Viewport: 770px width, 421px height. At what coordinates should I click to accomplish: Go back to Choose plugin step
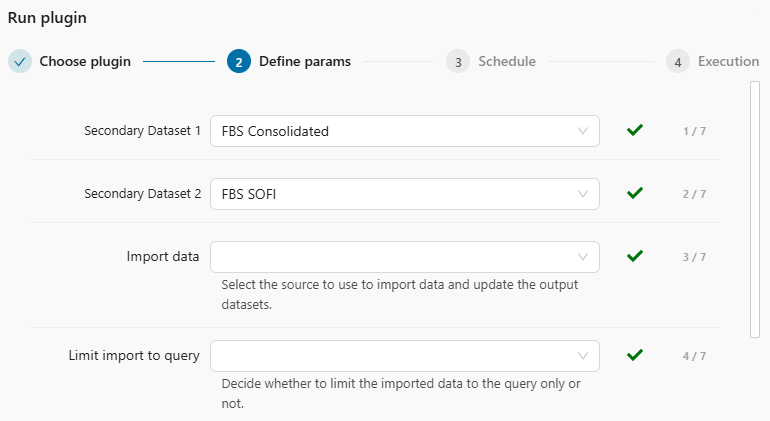click(x=85, y=61)
